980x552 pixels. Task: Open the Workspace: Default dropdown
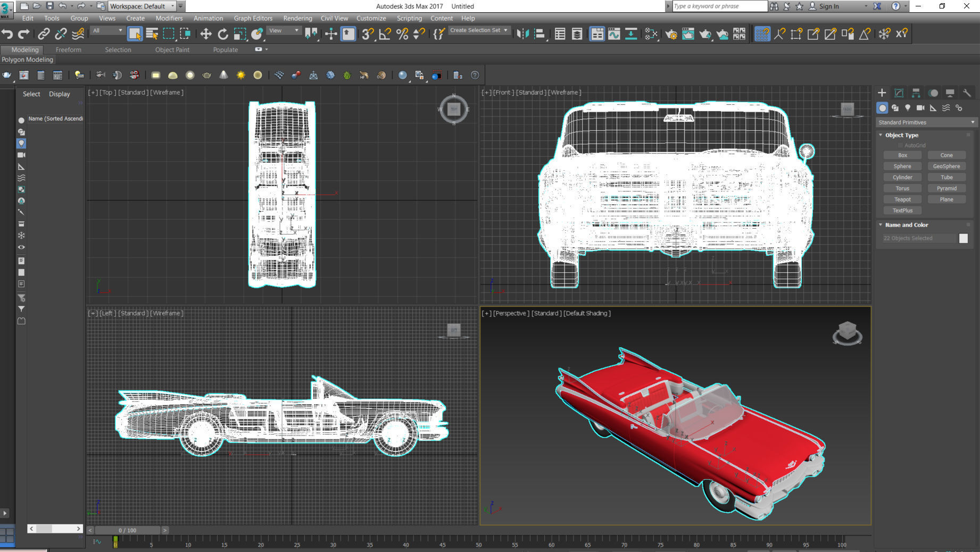coord(142,6)
